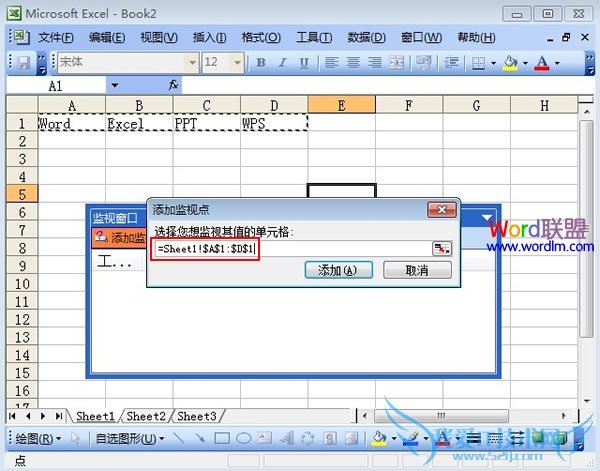Screen dimensions: 600x471
Task: Switch to Sheet1 tab
Action: (95, 416)
